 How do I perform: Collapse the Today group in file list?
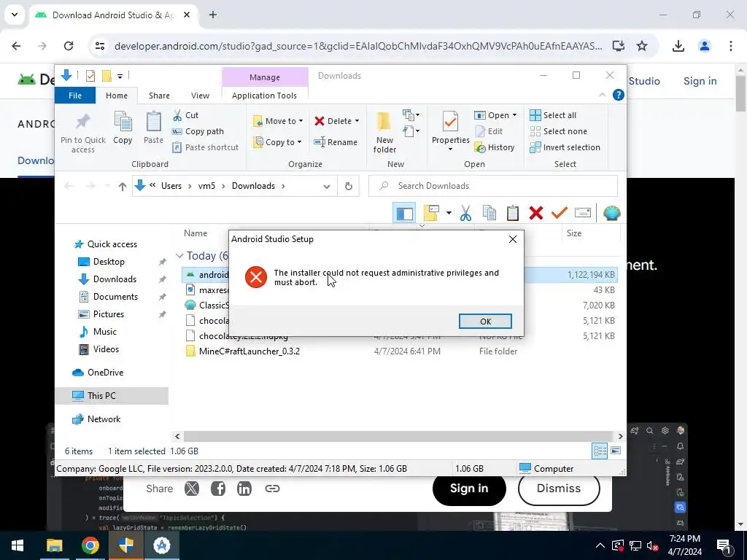click(x=179, y=256)
